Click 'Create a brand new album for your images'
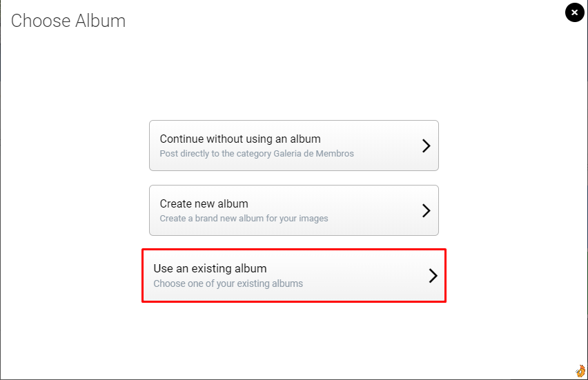The image size is (588, 380). click(x=244, y=219)
